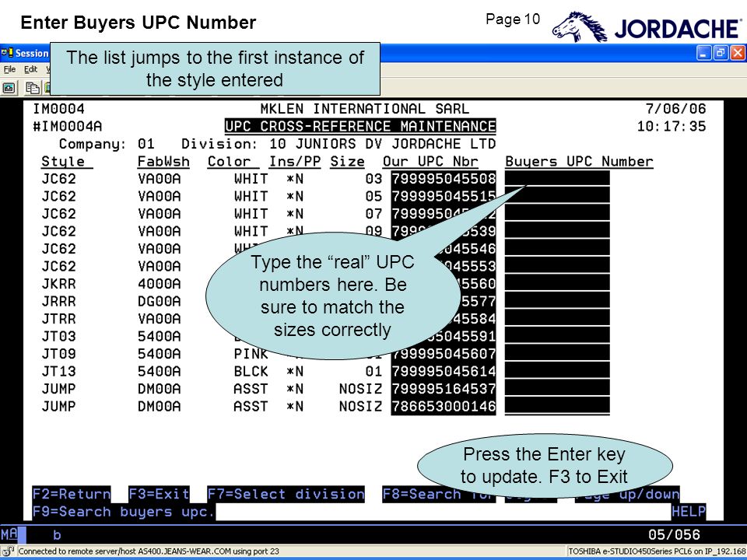Click Buyers UPC field in JTRR row
The height and width of the screenshot is (560, 747).
click(x=557, y=319)
